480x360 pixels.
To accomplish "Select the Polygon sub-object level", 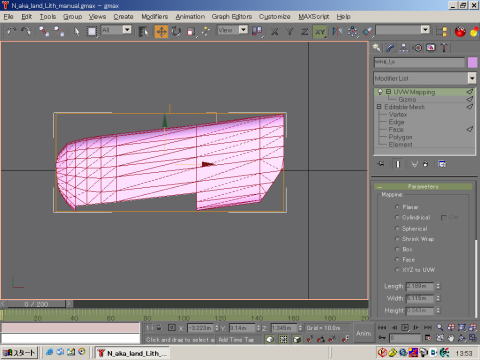I will pyautogui.click(x=400, y=137).
